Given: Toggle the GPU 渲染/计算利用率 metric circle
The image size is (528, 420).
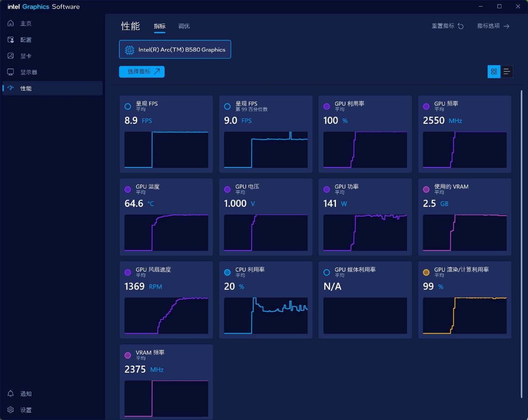Looking at the screenshot, I should (426, 273).
